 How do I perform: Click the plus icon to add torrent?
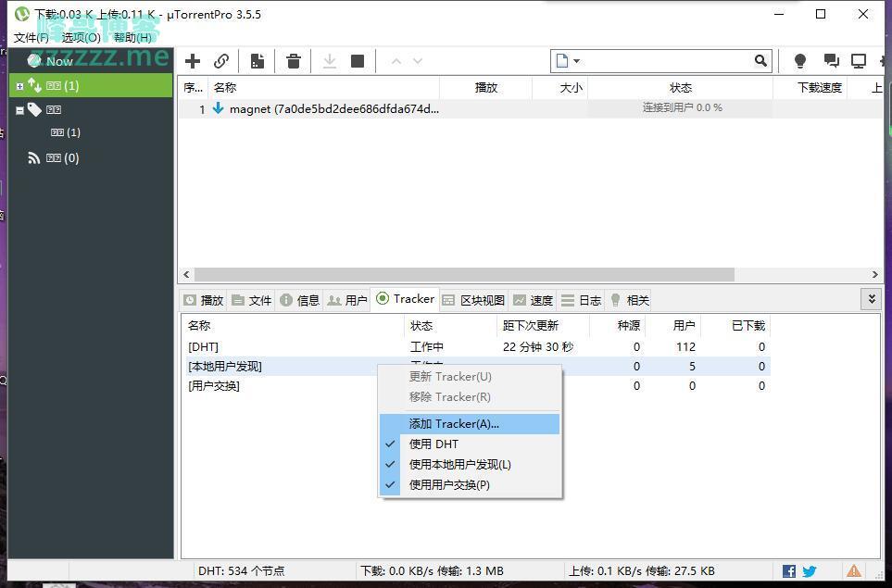click(193, 61)
